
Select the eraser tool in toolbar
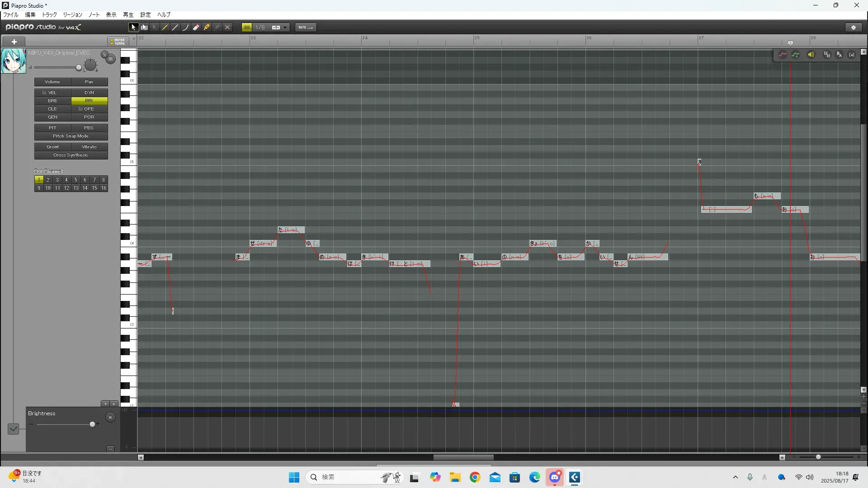196,28
